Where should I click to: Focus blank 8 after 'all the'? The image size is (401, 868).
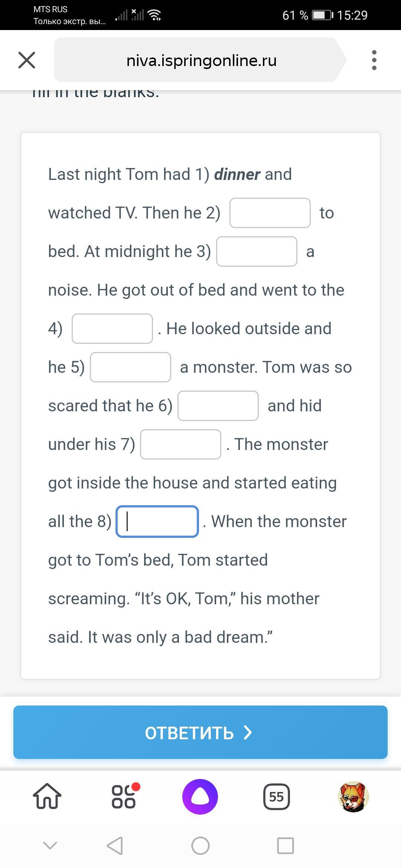(157, 522)
